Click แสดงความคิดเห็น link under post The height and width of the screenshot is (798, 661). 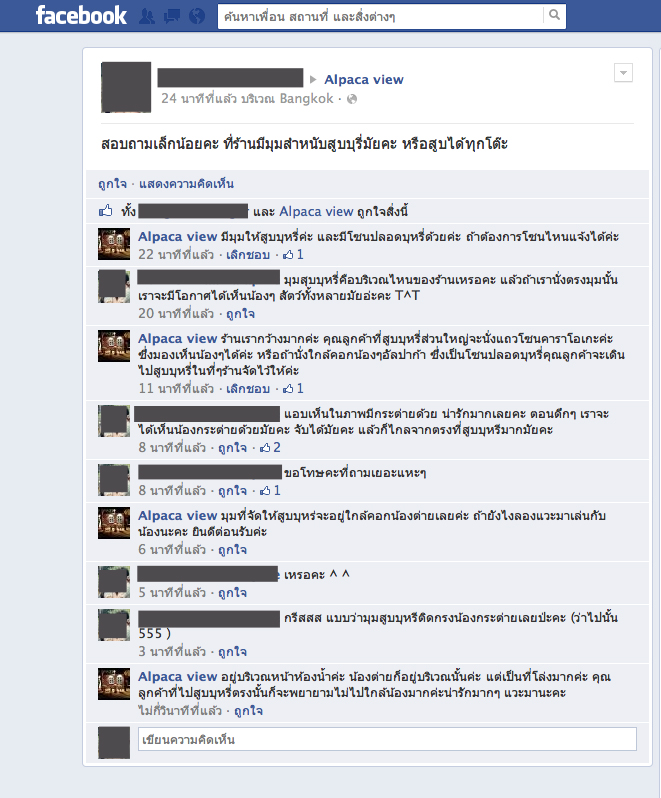point(186,184)
